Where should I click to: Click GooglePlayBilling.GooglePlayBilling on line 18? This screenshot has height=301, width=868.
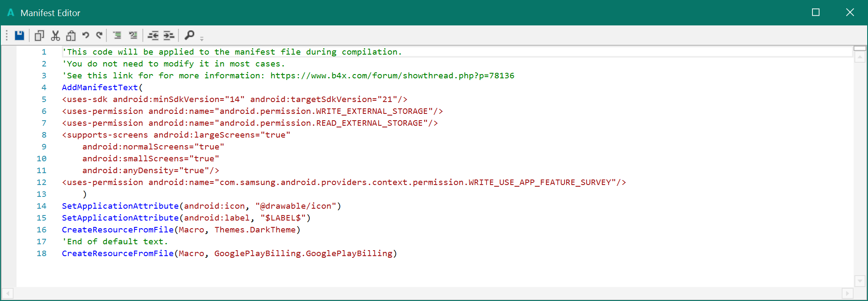[303, 254]
